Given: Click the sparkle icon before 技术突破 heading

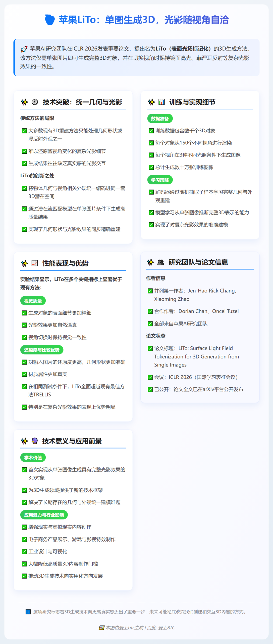Looking at the screenshot, I should (x=24, y=102).
